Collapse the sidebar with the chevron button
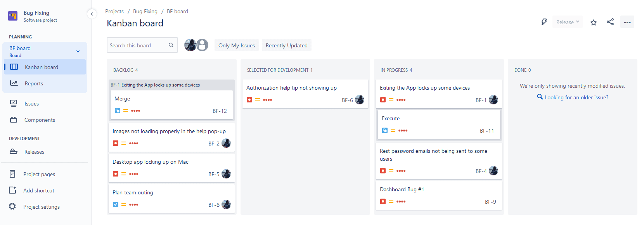Viewport: 644px width, 225px height. 92,14
